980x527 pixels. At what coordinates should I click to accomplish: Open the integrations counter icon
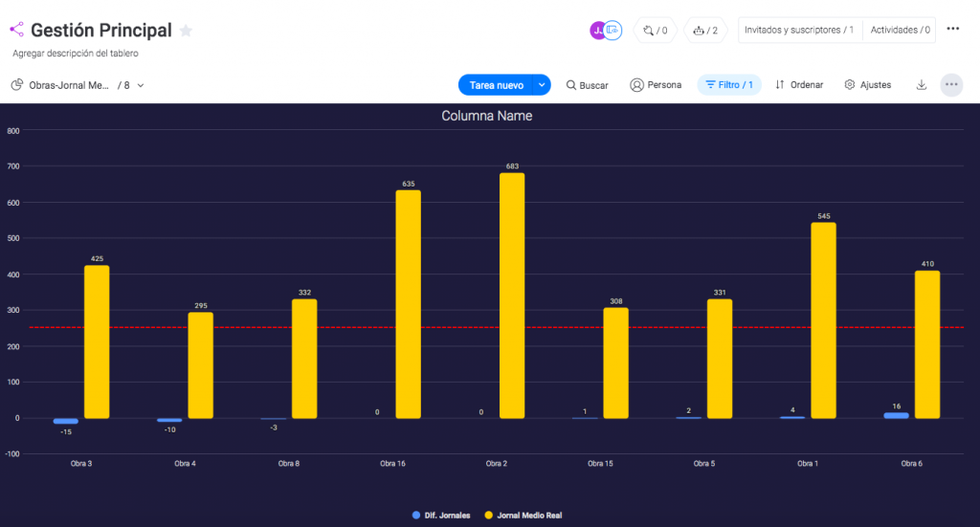706,31
